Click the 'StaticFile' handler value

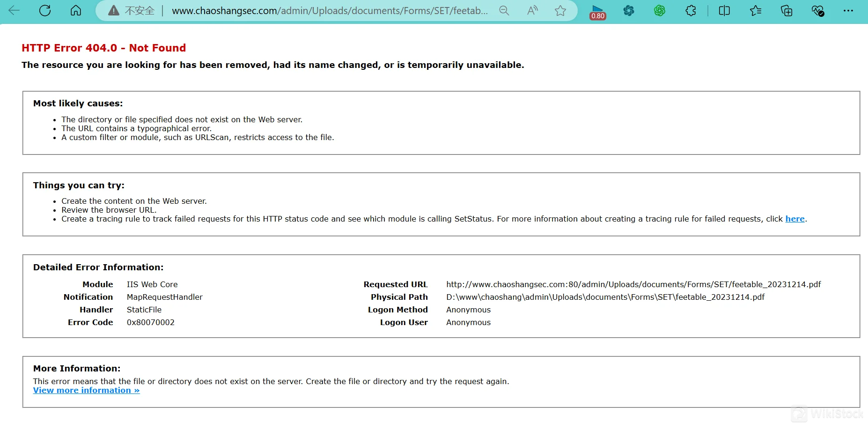click(x=144, y=310)
